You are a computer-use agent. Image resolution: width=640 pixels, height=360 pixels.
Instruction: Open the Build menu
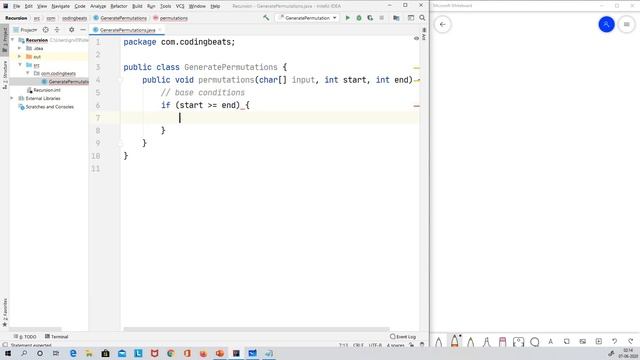coord(137,6)
